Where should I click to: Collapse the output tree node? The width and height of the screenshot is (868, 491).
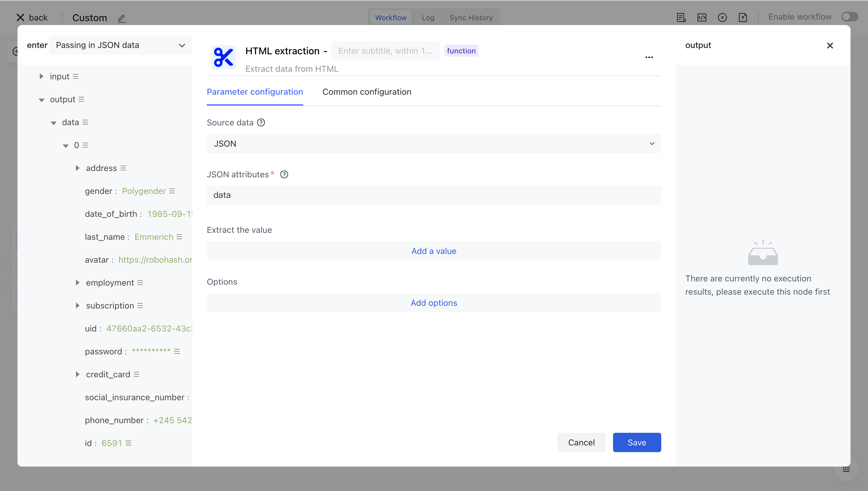click(42, 100)
